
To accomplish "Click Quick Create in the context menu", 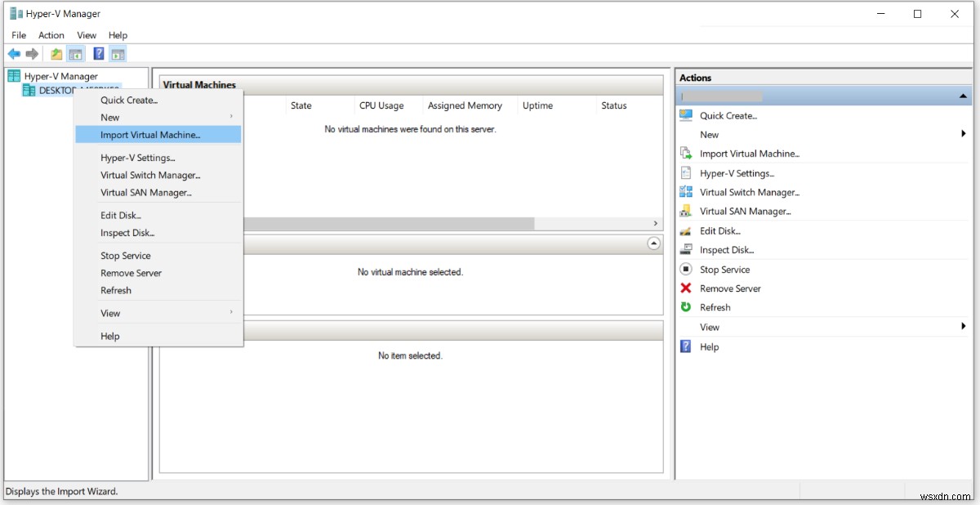I will click(x=127, y=100).
